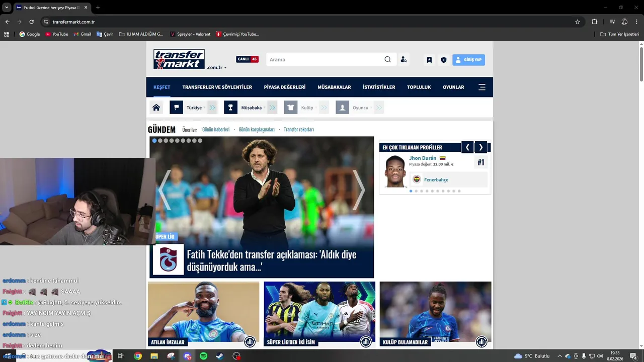Go to the home icon in quick-select bar
Viewport: 644px width, 362px height.
pyautogui.click(x=156, y=108)
